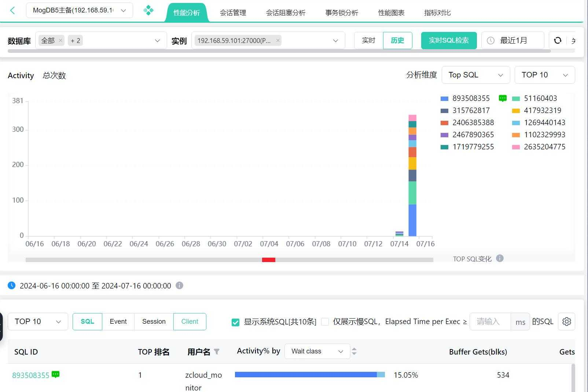Switch to 会话管理 tab

233,12
